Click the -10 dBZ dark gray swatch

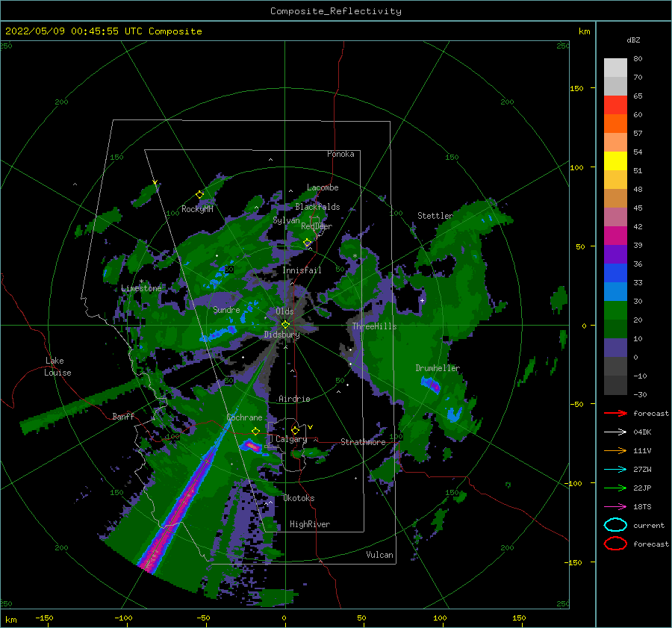(615, 385)
